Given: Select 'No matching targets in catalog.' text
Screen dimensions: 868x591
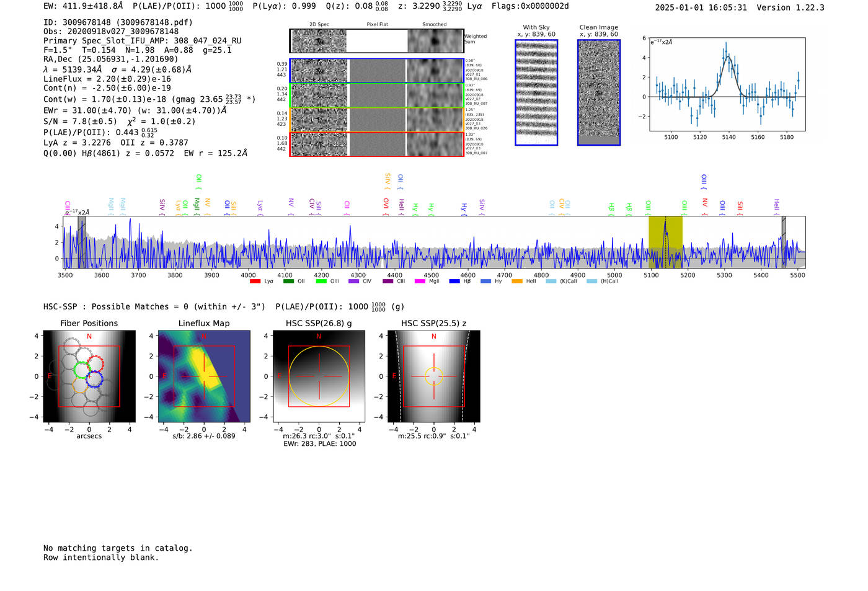Looking at the screenshot, I should pyautogui.click(x=118, y=548).
